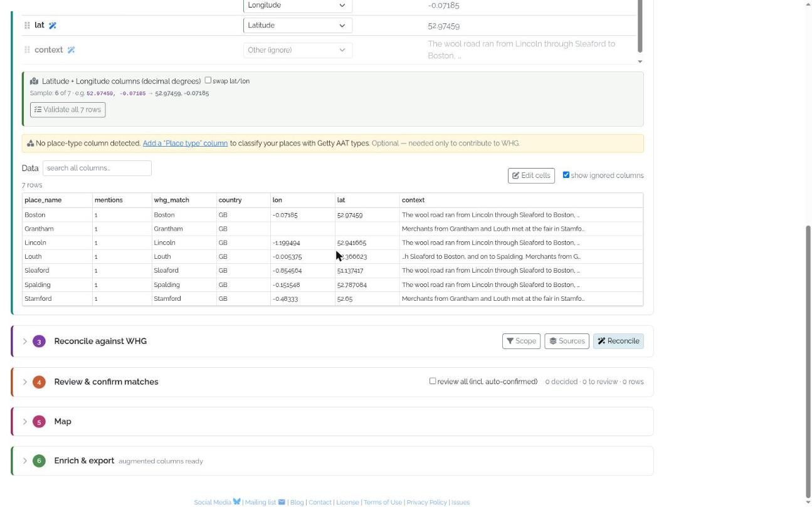Click the orange step 4 badge

tap(39, 382)
